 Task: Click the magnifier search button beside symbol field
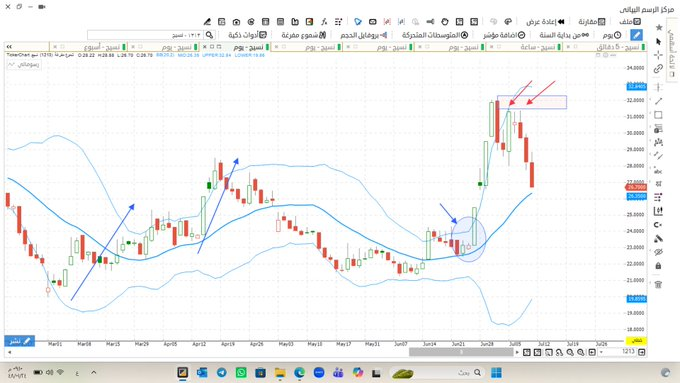click(x=209, y=35)
